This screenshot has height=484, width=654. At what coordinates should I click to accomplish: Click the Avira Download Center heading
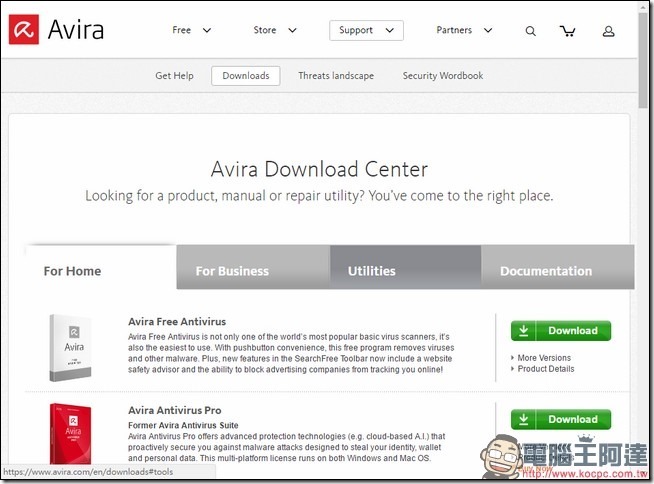click(x=319, y=169)
